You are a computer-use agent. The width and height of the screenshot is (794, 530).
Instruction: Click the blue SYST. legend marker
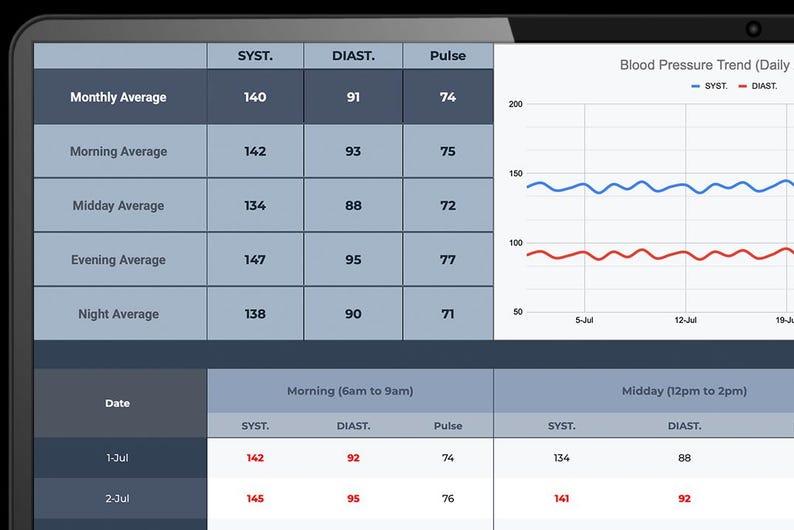(695, 87)
